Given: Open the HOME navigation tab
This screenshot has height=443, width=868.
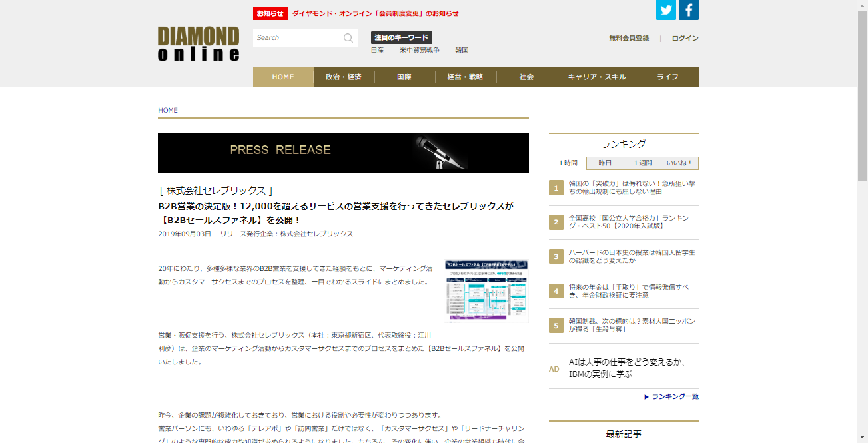Looking at the screenshot, I should coord(283,77).
